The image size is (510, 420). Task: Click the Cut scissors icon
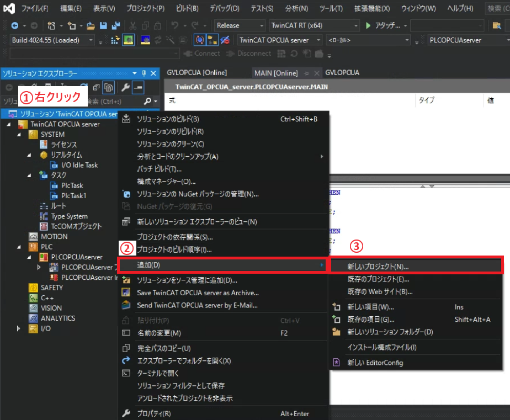(132, 25)
